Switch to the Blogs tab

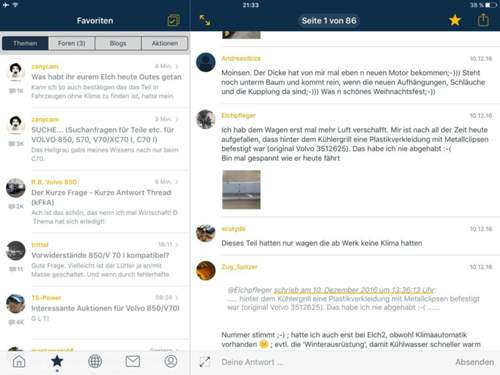(x=118, y=43)
